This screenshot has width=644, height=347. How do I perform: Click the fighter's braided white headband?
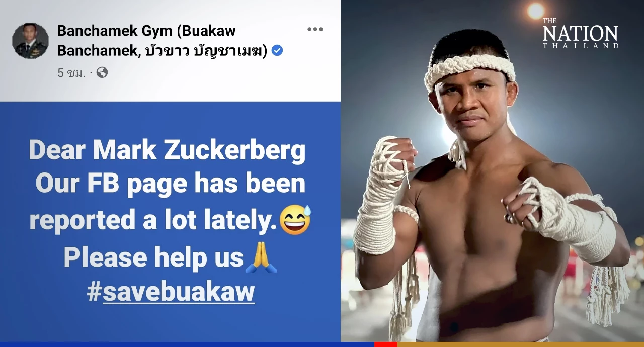[469, 68]
